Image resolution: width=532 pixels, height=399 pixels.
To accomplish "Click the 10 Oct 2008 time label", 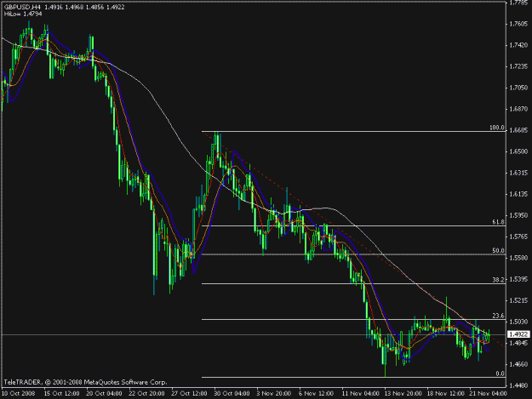I will [x=19, y=394].
